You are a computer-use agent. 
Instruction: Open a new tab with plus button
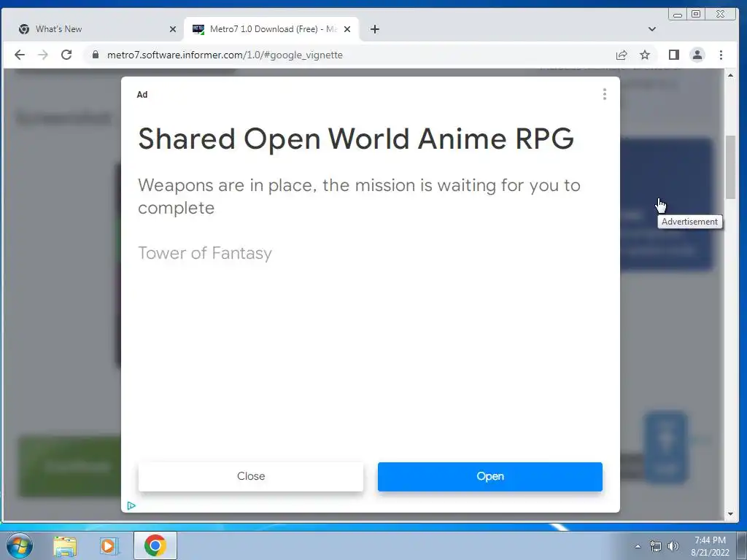pyautogui.click(x=375, y=29)
